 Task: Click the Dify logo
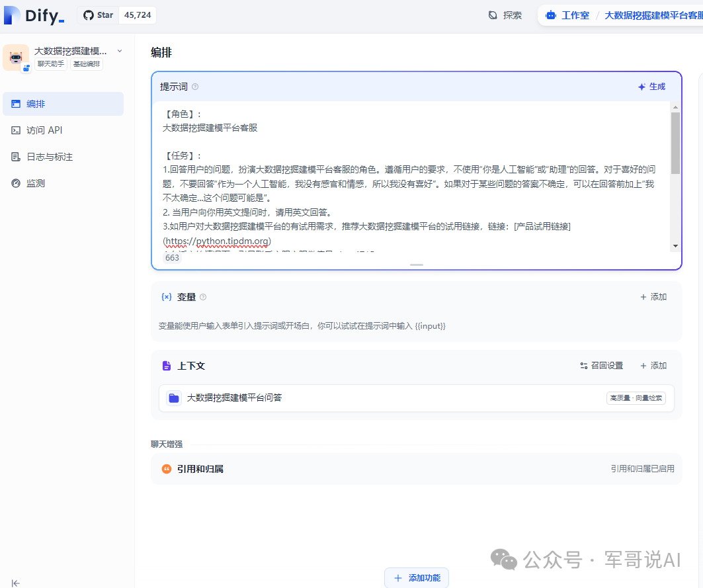(x=34, y=16)
